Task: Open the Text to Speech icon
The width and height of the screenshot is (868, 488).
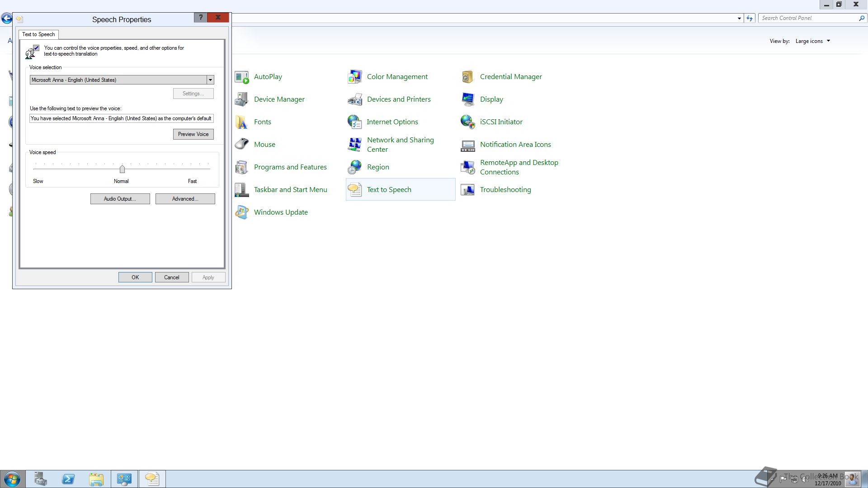Action: click(355, 190)
